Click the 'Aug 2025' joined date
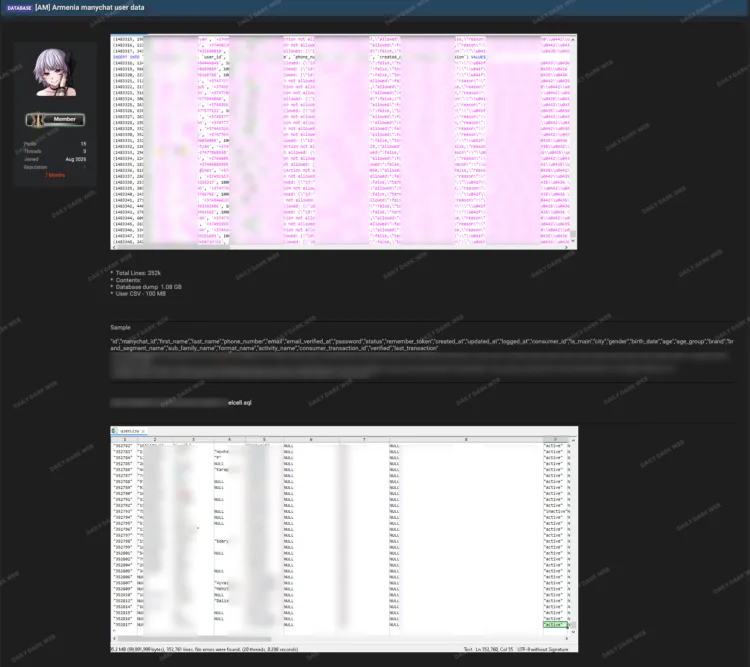The height and width of the screenshot is (667, 750). [x=76, y=159]
